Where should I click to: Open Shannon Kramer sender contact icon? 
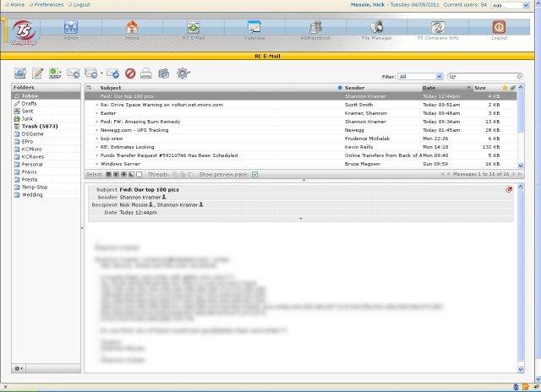point(164,197)
